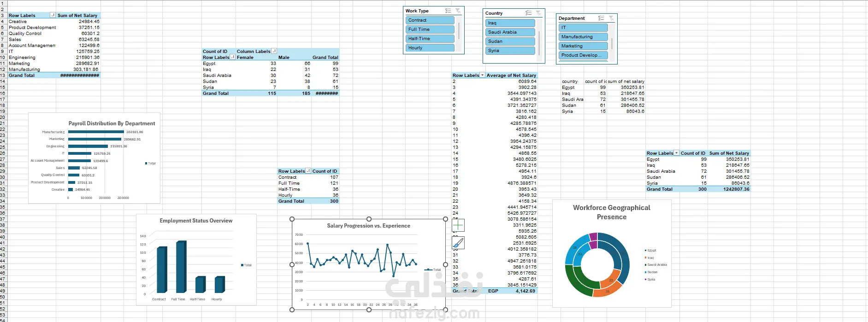Click the Contract column in employment chart

click(162, 270)
